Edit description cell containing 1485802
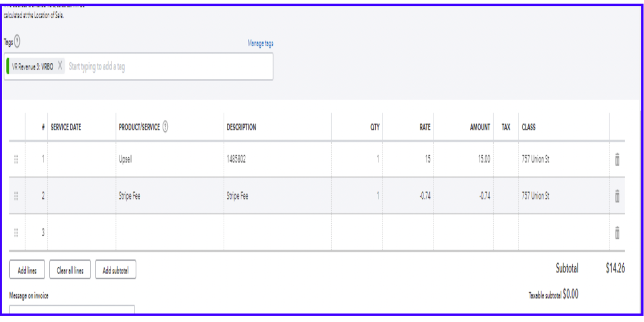This screenshot has height=322, width=644. click(276, 159)
